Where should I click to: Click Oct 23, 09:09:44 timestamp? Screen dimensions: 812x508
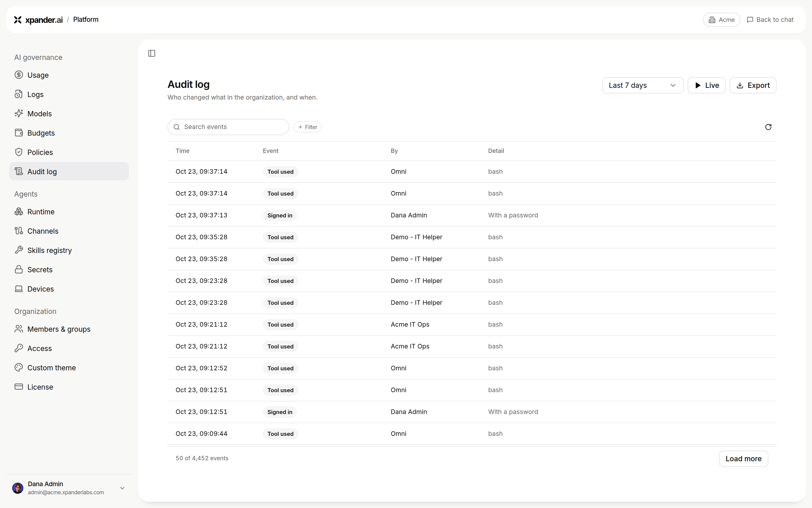click(x=201, y=434)
